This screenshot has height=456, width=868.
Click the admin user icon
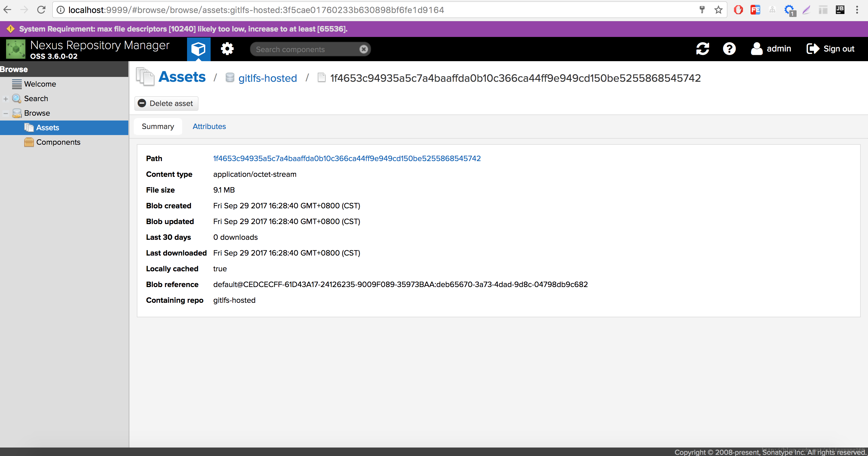click(756, 49)
